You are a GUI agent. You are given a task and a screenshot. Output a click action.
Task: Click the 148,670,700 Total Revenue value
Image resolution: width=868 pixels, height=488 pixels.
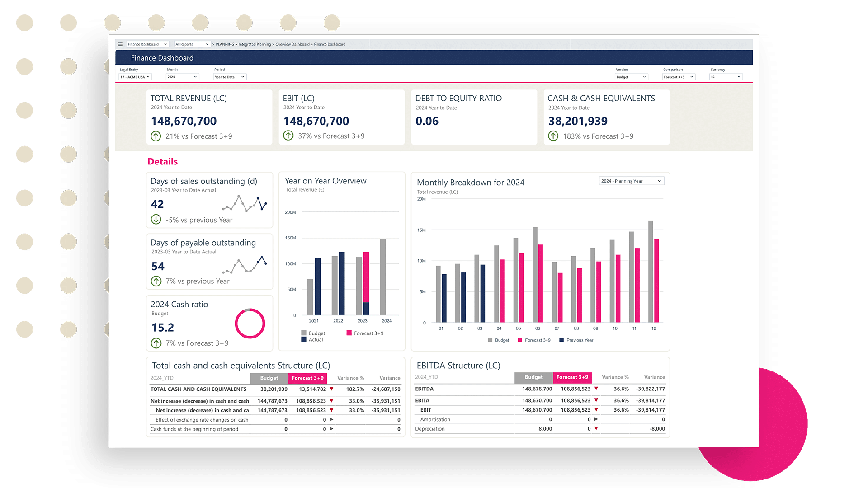coord(184,121)
